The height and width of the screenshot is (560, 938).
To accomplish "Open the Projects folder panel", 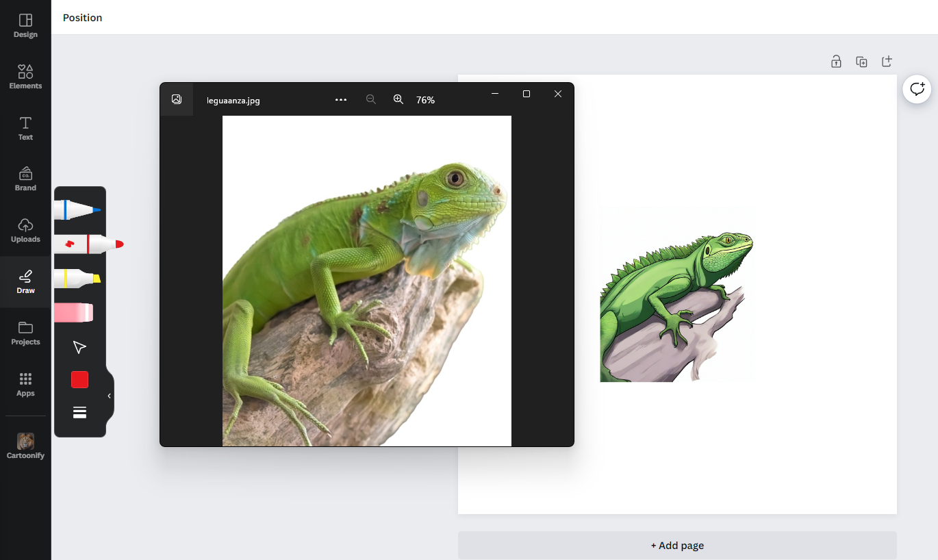I will [x=25, y=333].
